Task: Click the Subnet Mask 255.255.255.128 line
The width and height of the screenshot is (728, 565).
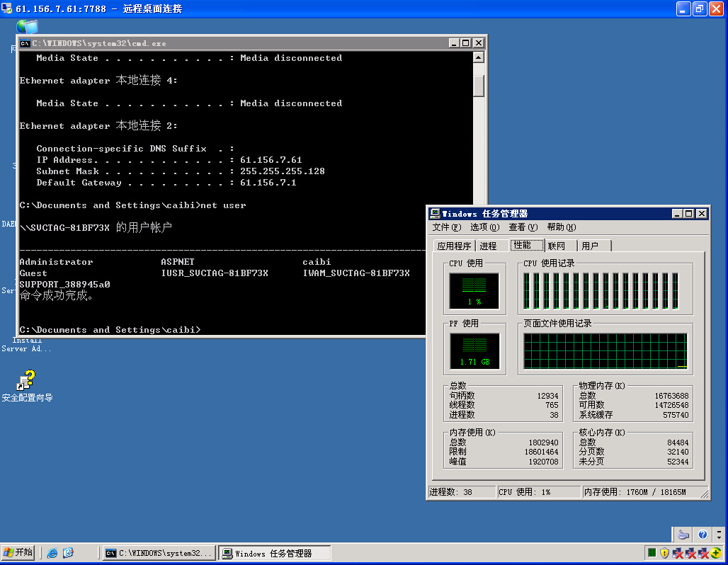Action: pos(181,171)
